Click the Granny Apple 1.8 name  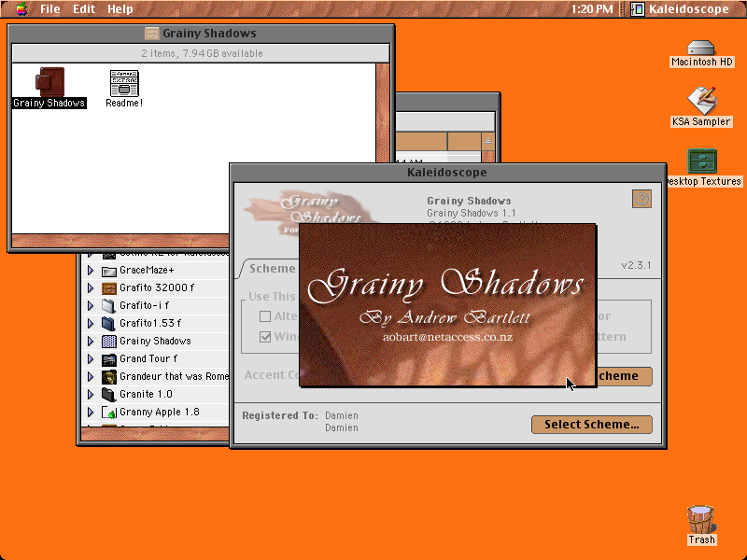(160, 412)
